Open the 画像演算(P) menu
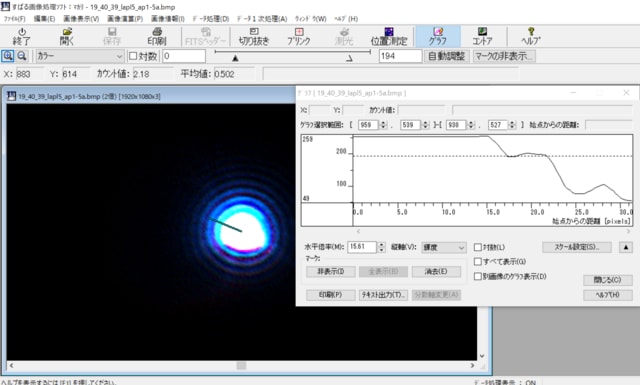This screenshot has width=640, height=385. pos(125,19)
